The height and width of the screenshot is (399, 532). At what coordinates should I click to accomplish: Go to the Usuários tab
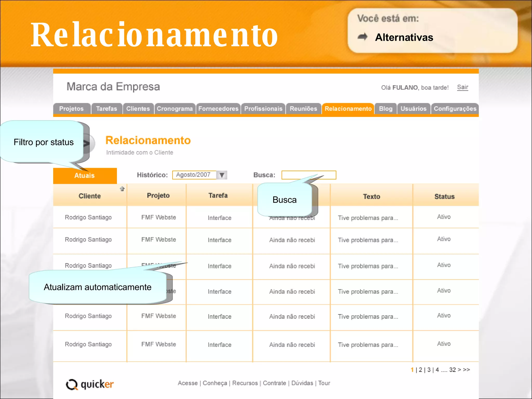414,109
